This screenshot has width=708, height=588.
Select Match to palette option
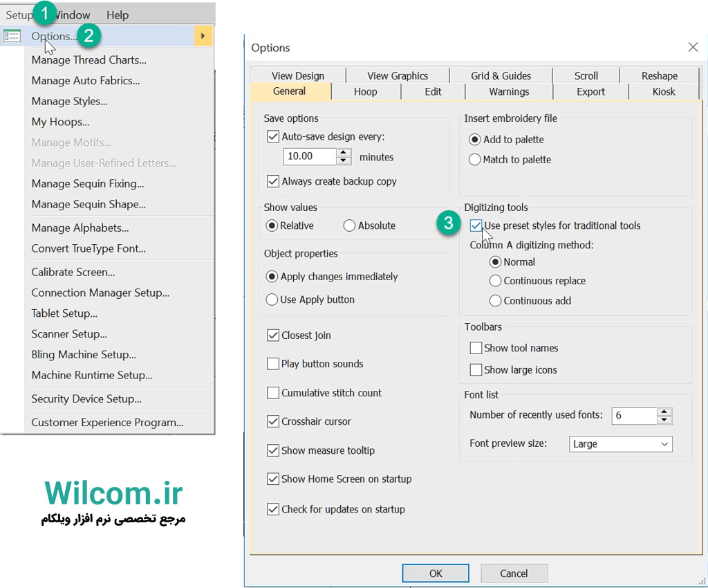[474, 159]
